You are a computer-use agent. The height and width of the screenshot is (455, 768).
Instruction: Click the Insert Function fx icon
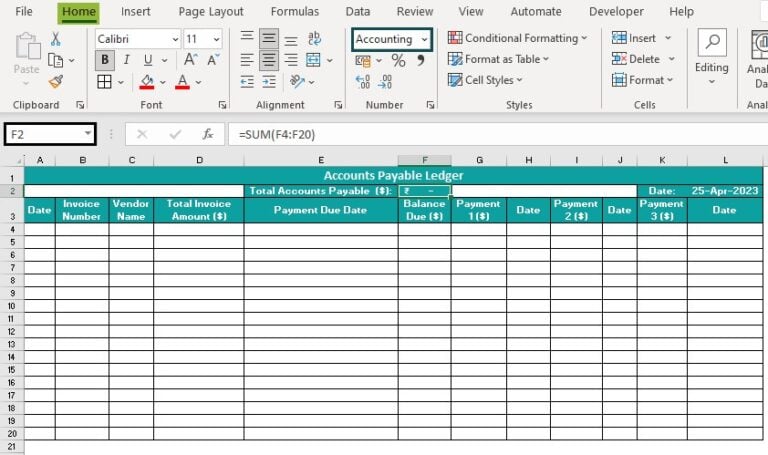[207, 134]
